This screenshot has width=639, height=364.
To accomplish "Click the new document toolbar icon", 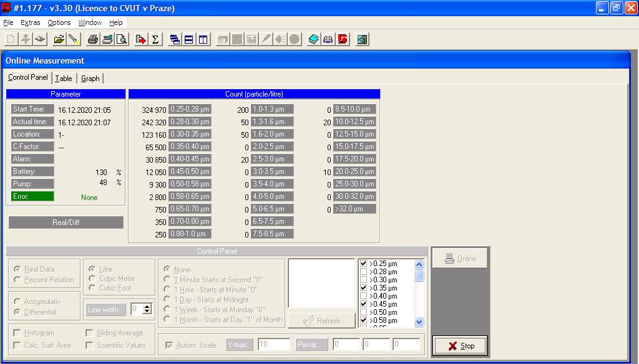I will coord(11,39).
